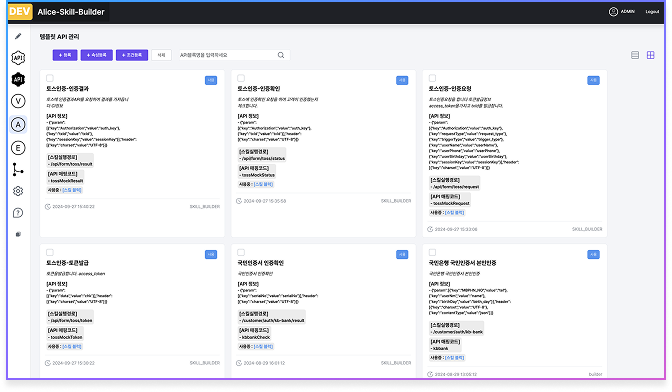This screenshot has width=672, height=392.
Task: Click the white 삭제 button
Action: click(x=162, y=55)
